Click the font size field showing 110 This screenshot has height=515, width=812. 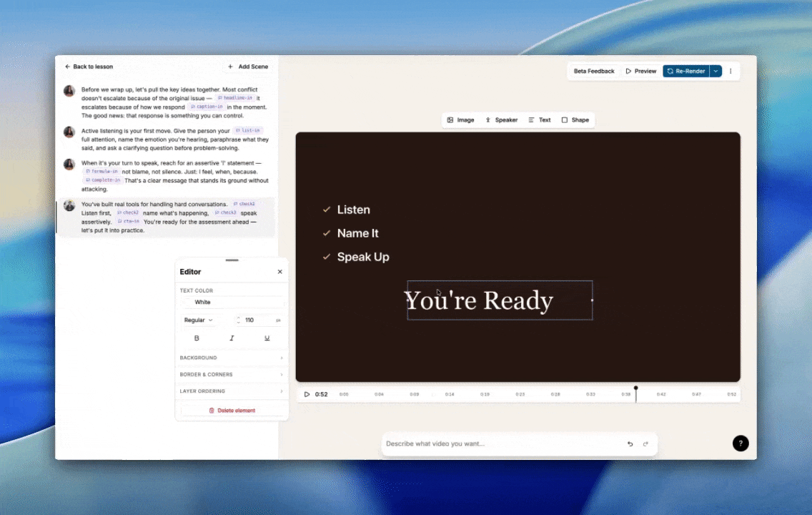[x=259, y=320]
